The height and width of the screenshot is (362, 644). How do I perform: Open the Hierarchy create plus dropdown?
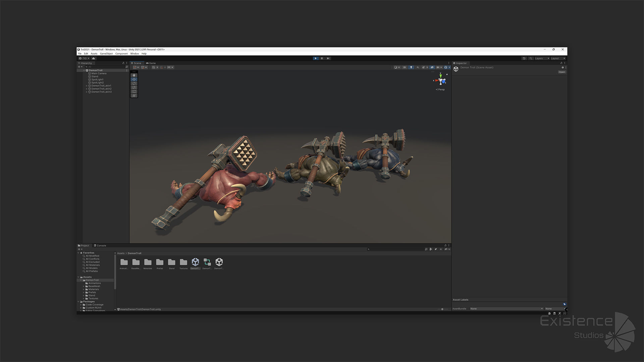tap(80, 67)
